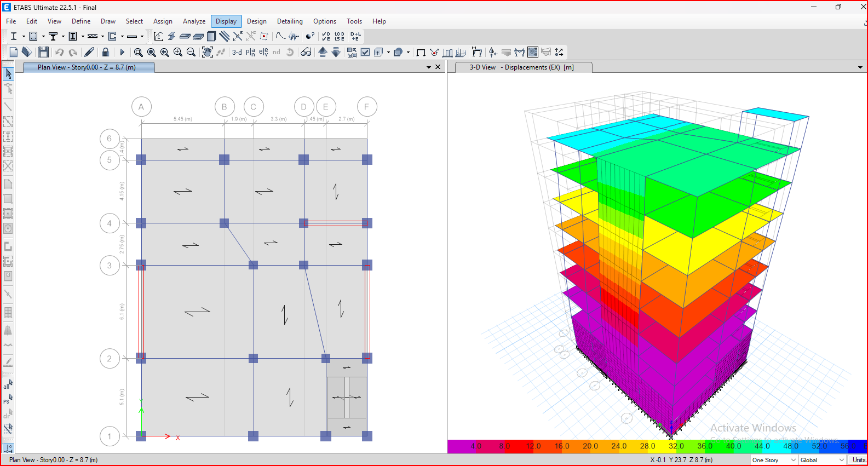Open the Analyze menu
Viewport: 868px width, 466px height.
click(x=194, y=21)
